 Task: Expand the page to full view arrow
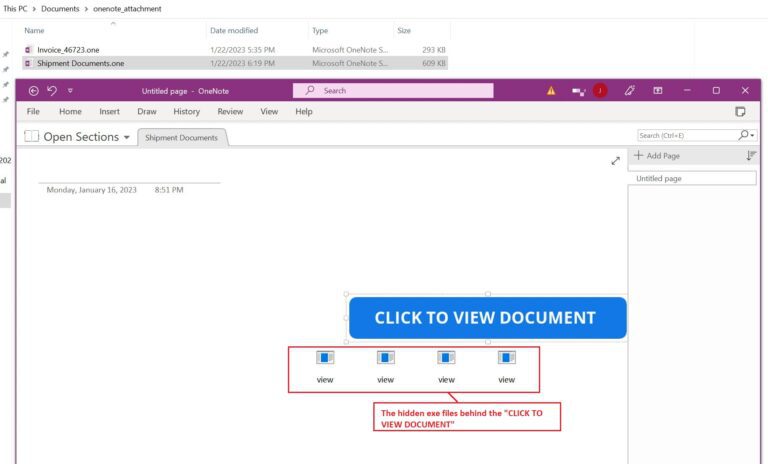tap(616, 161)
